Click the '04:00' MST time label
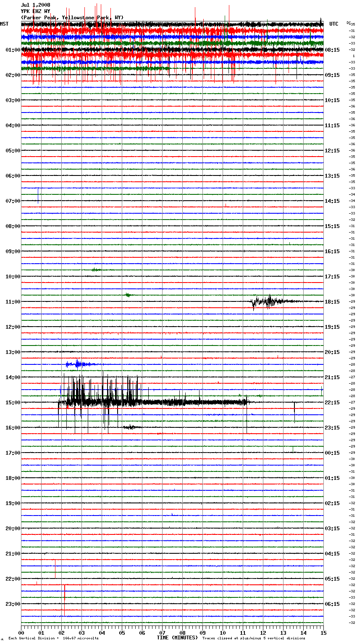 click(x=13, y=126)
